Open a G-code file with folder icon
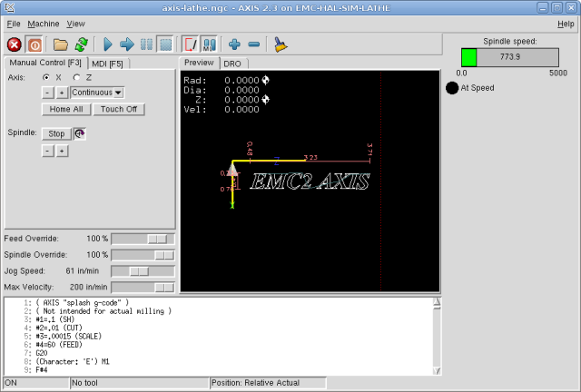581x392 pixels. point(61,44)
